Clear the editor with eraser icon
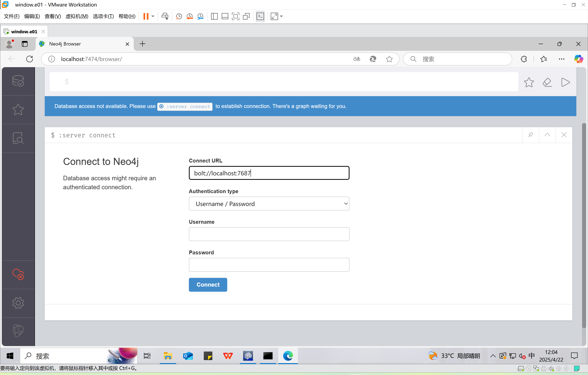This screenshot has width=588, height=375. tap(547, 82)
